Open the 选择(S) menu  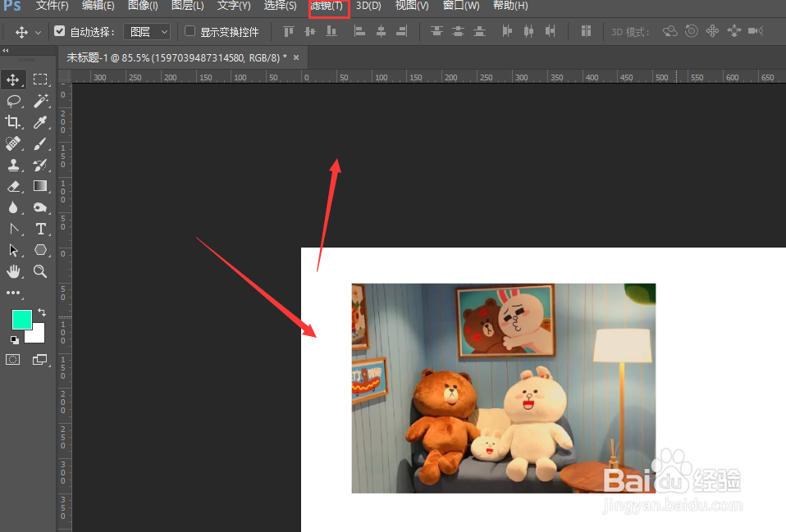281,6
